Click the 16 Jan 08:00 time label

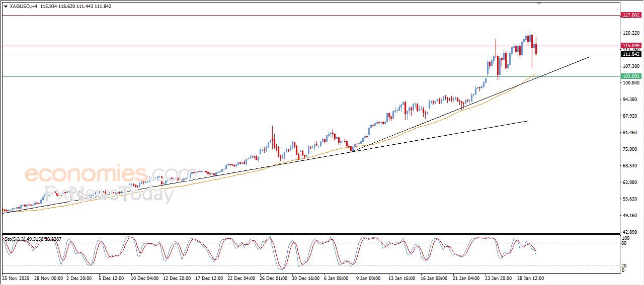433,278
